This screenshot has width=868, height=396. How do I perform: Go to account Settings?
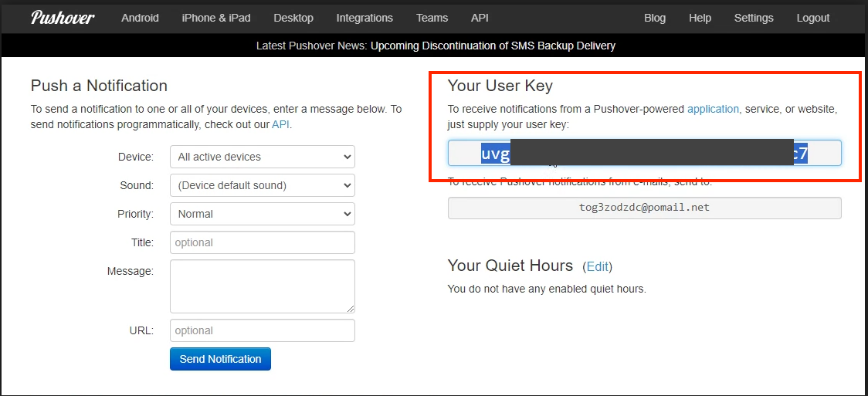pos(754,18)
